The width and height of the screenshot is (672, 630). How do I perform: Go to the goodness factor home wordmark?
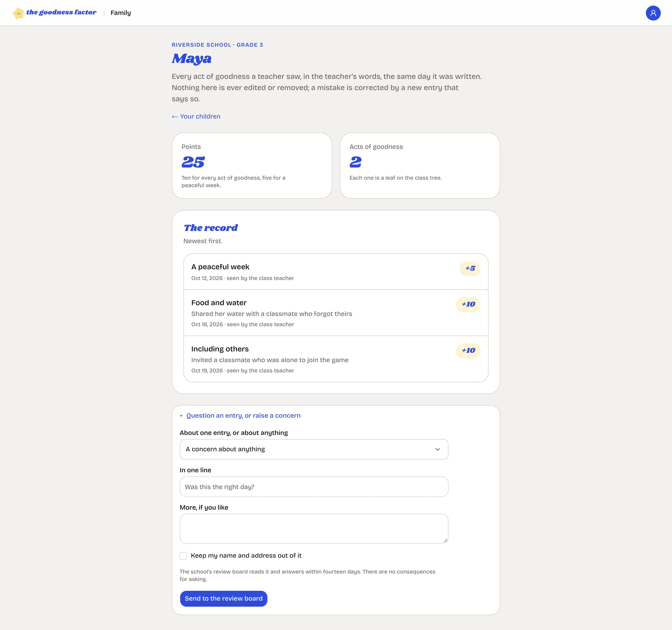[x=61, y=13]
